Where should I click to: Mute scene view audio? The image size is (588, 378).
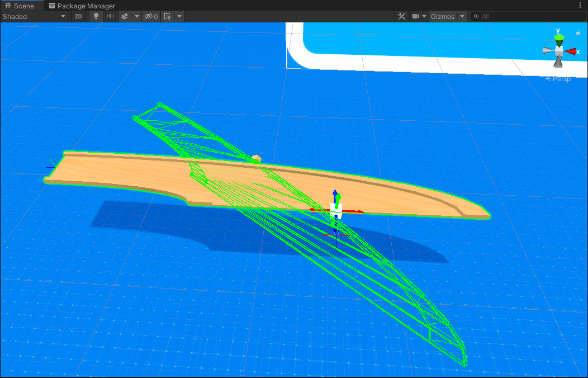click(110, 16)
